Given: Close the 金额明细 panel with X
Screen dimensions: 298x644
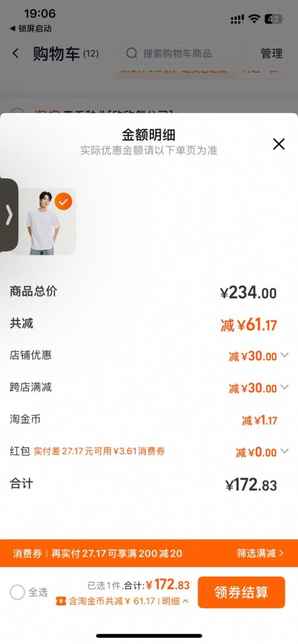Looking at the screenshot, I should [x=279, y=144].
